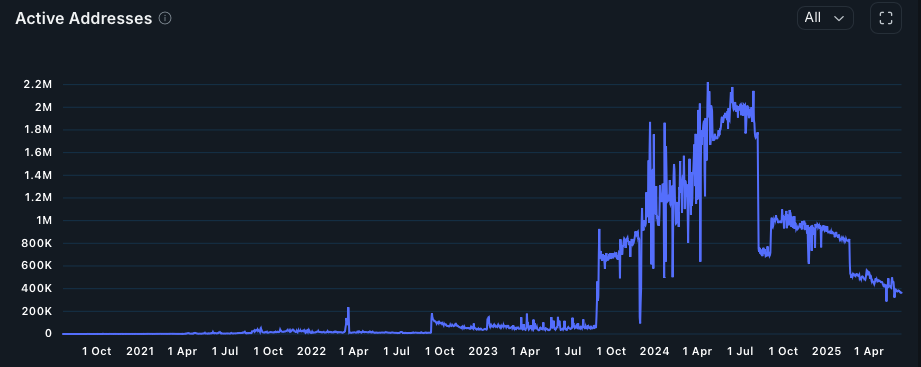
Task: Click the 2022 x-axis label
Action: [311, 352]
